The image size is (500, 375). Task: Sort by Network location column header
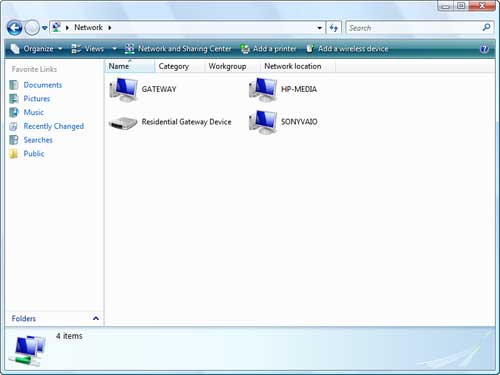pos(298,66)
